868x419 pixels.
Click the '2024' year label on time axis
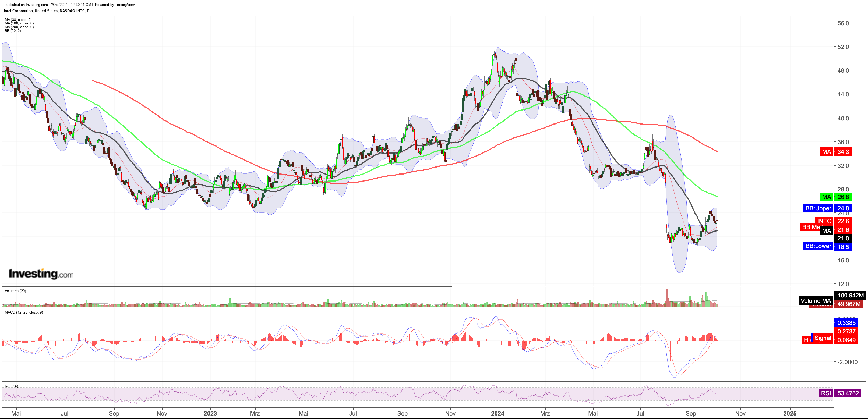[497, 413]
